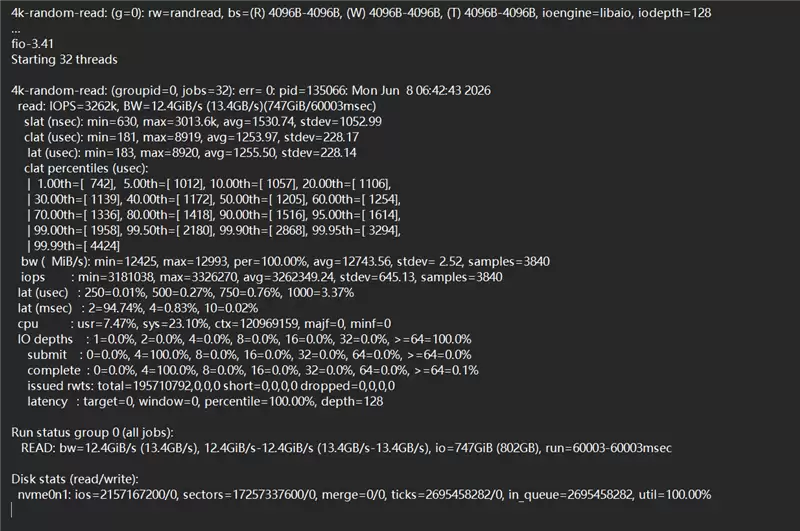Click the latency target=0 line
The height and width of the screenshot is (531, 800).
pos(205,401)
